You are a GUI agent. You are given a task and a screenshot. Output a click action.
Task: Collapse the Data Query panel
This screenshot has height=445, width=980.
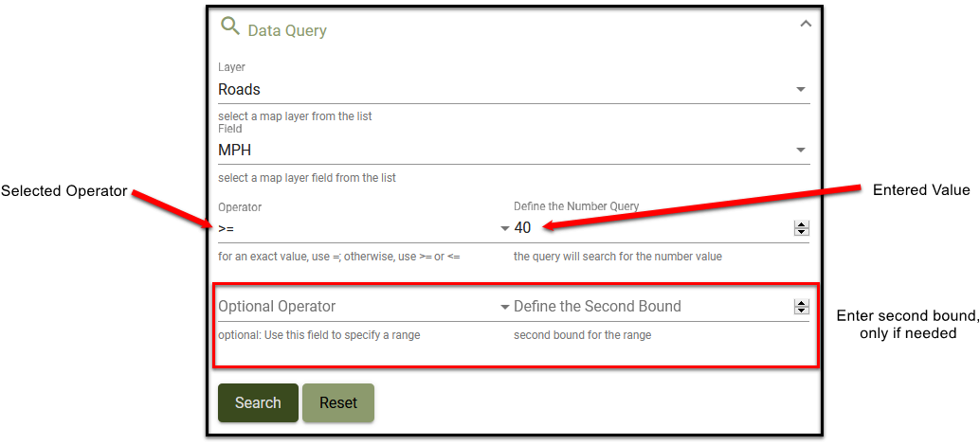click(x=806, y=24)
